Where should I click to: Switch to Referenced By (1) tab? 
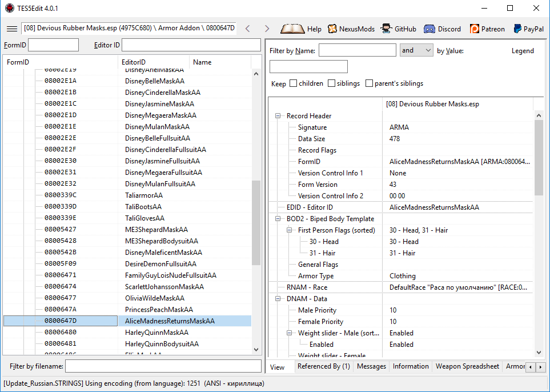click(x=323, y=366)
